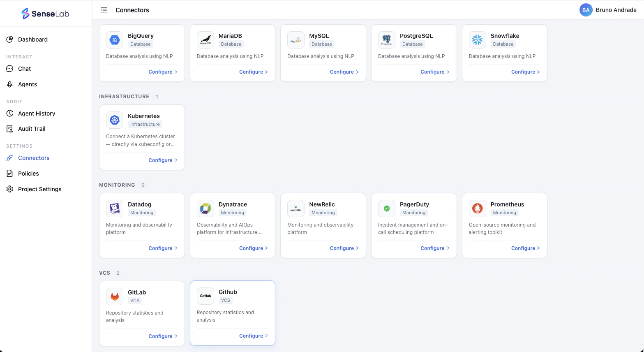Click 'Incident management and on-call scheduling platform' text
Viewport: 644px width, 352px height.
click(413, 229)
